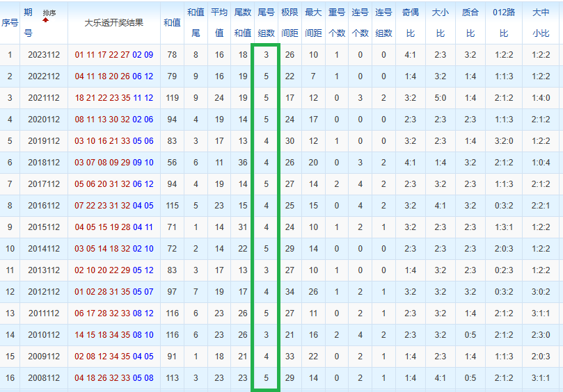Click 序号 cell 16 in last row
The height and width of the screenshot is (392, 563).
pyautogui.click(x=10, y=378)
